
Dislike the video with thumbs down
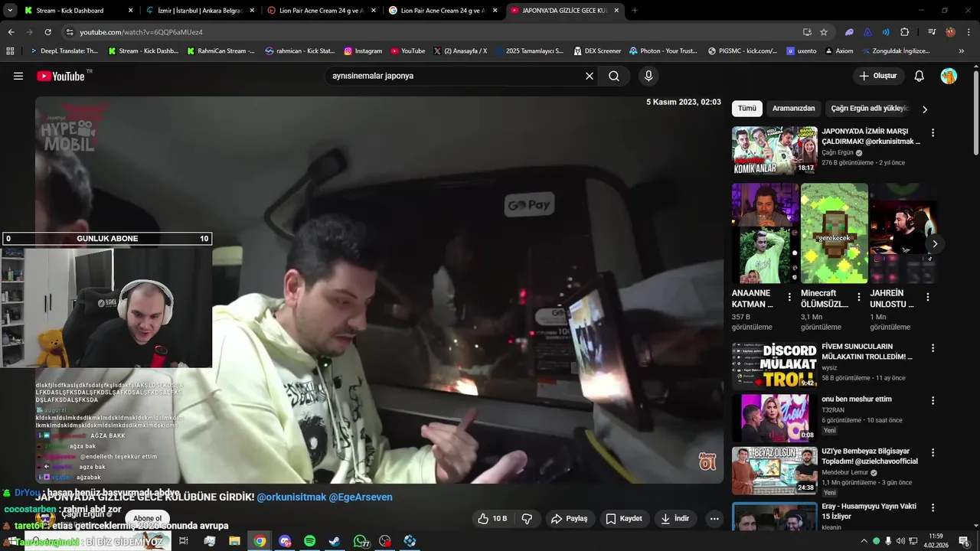(x=527, y=518)
